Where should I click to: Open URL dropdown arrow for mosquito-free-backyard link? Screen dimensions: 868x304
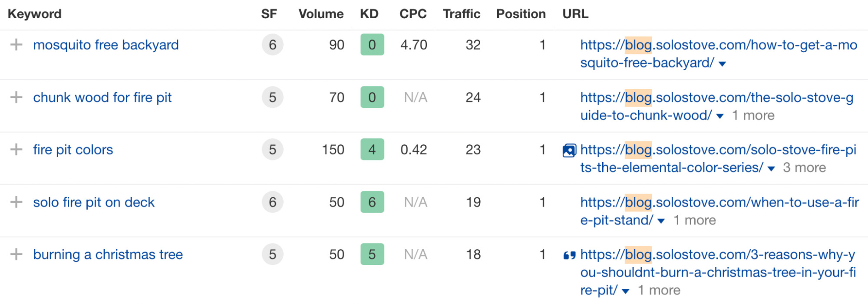point(723,64)
